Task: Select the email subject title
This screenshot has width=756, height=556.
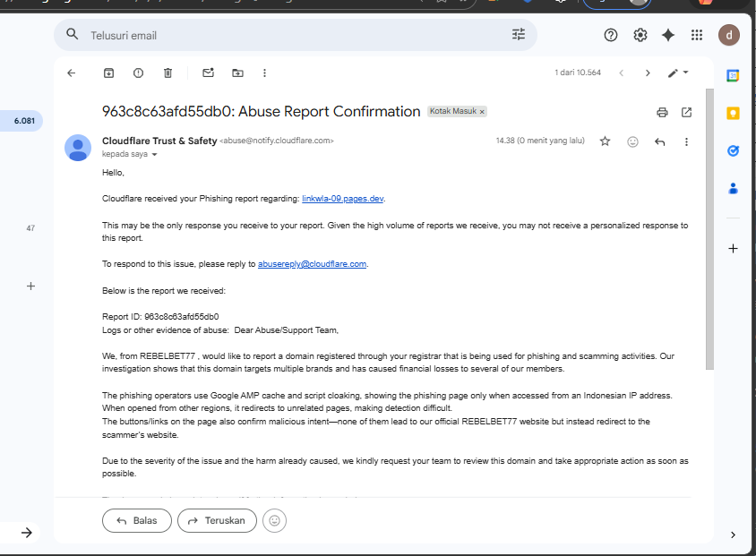Action: click(x=262, y=111)
